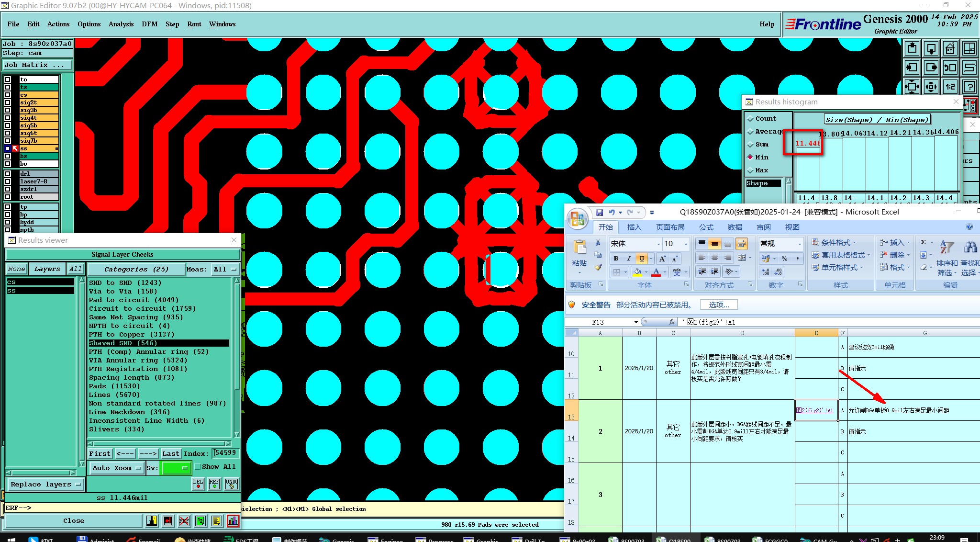Click the DEL red dot icon
Image resolution: width=980 pixels, height=542 pixels.
point(198,484)
